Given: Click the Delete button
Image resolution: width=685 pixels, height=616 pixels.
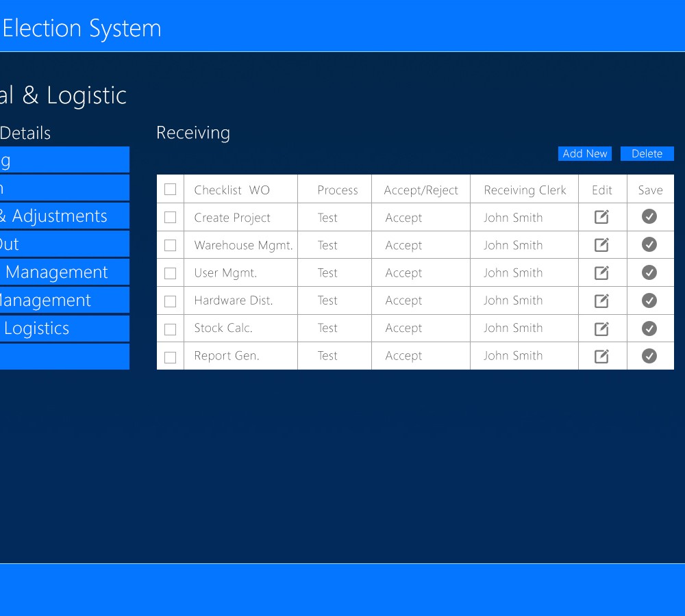Looking at the screenshot, I should tap(647, 154).
